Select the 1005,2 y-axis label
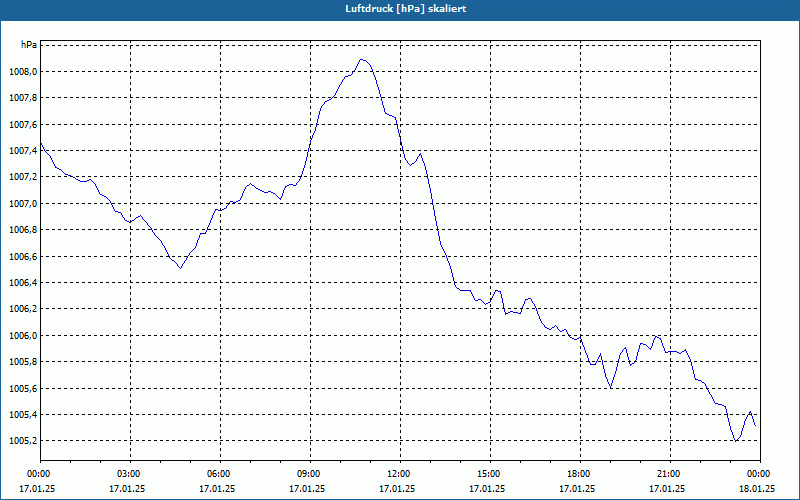 23,441
